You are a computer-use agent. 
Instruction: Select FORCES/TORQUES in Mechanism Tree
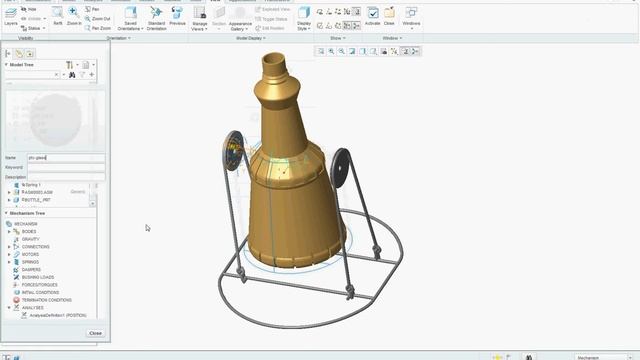pos(39,285)
